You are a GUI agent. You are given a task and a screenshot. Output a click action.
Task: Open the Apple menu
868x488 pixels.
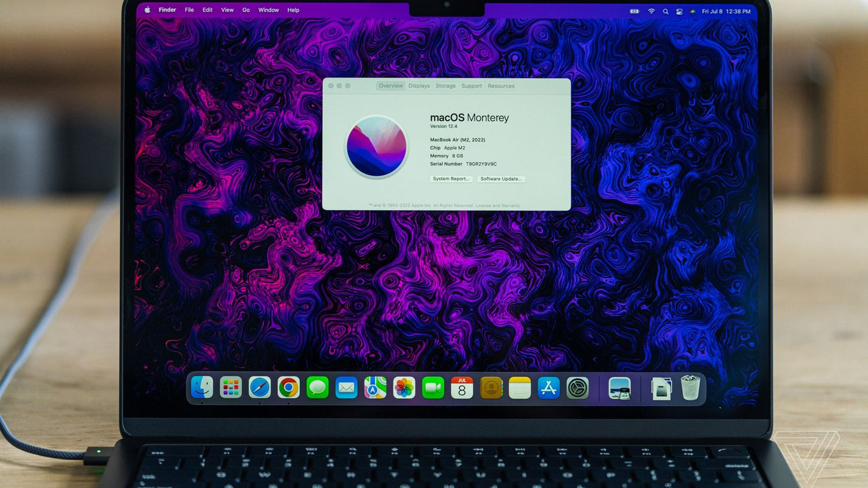[x=147, y=10]
